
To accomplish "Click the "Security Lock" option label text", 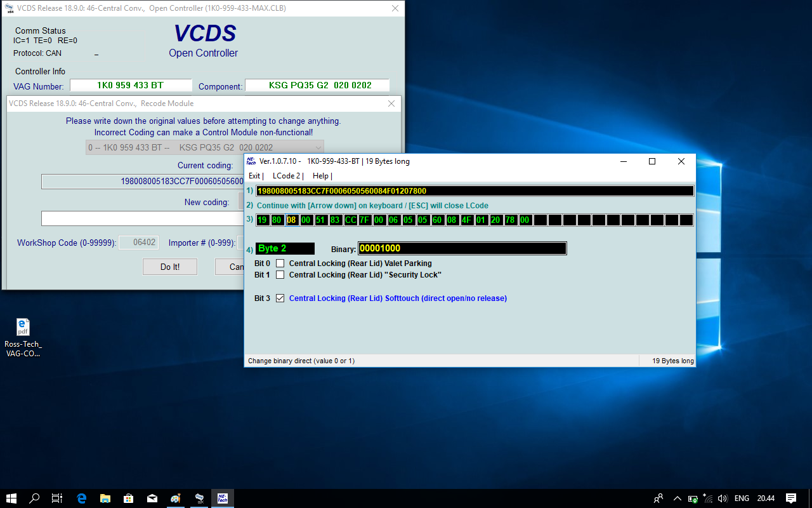I will 365,275.
